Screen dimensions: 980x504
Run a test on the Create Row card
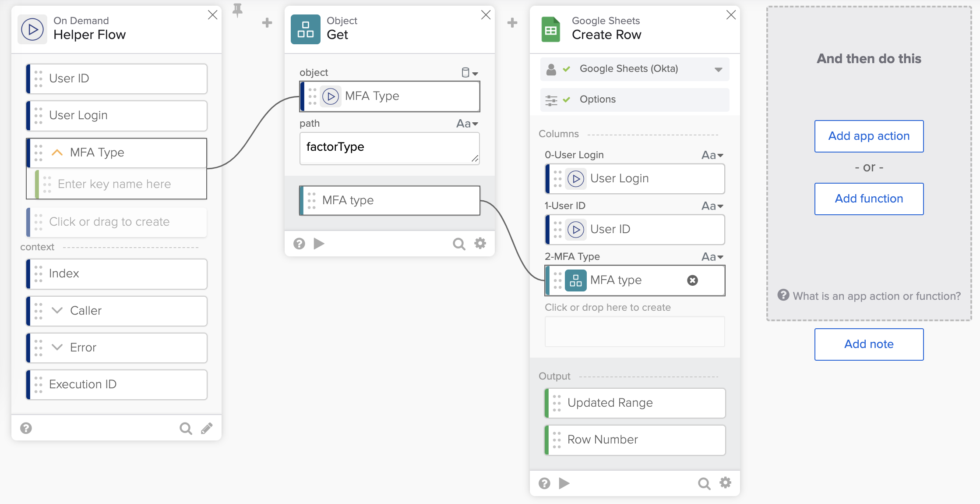(x=564, y=483)
